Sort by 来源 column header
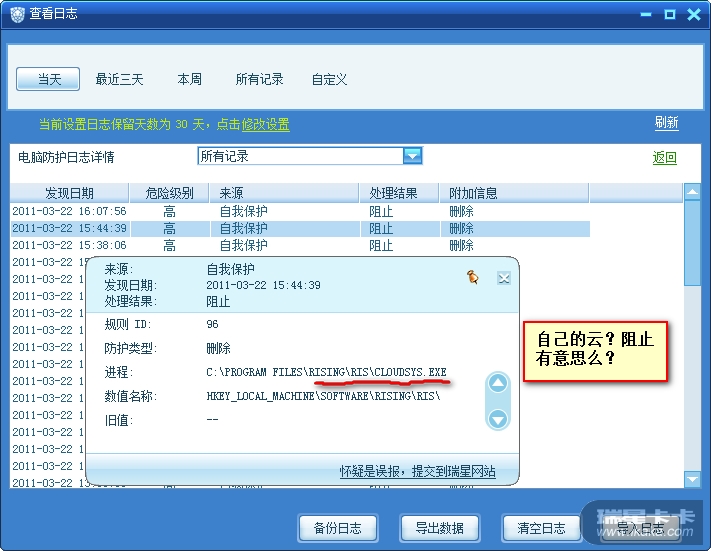 coord(284,193)
